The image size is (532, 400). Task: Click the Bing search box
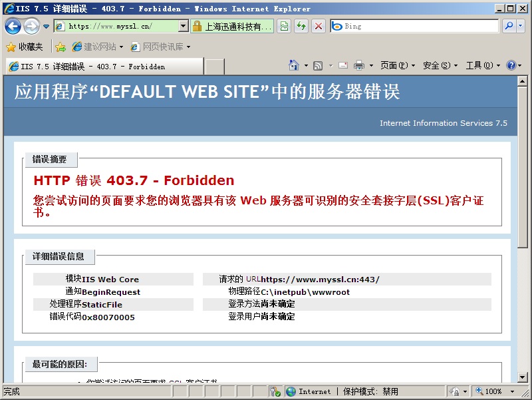coord(414,26)
